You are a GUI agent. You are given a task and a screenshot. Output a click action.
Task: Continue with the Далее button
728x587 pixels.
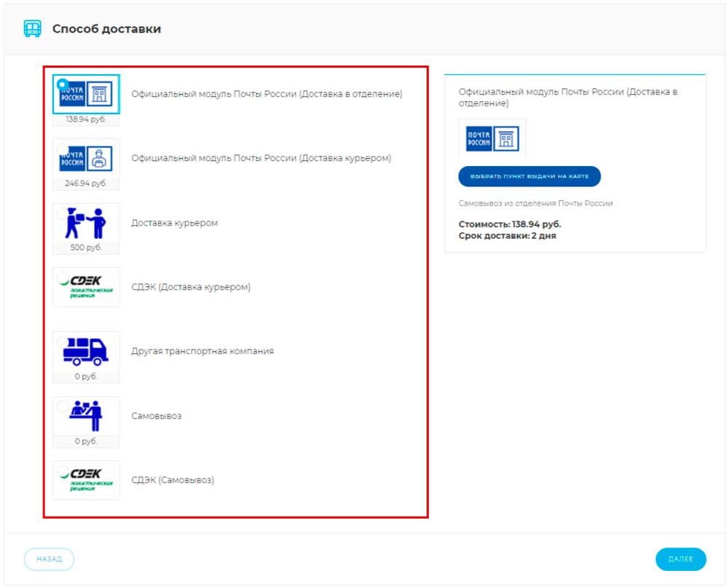tap(680, 559)
